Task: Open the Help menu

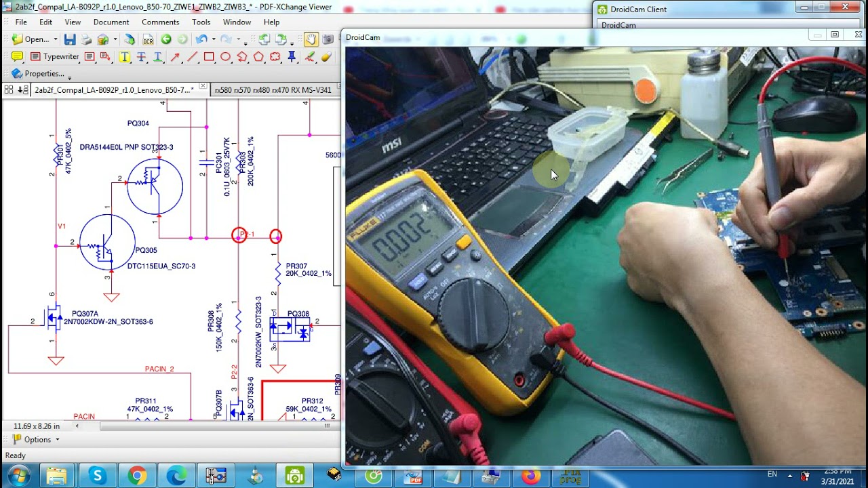Action: [271, 22]
